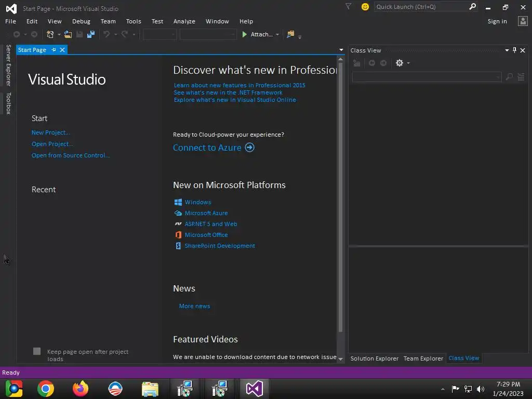Screen dimensions: 532x399
Task: Toggle auto-hide pin on the Class View panel
Action: 515,50
